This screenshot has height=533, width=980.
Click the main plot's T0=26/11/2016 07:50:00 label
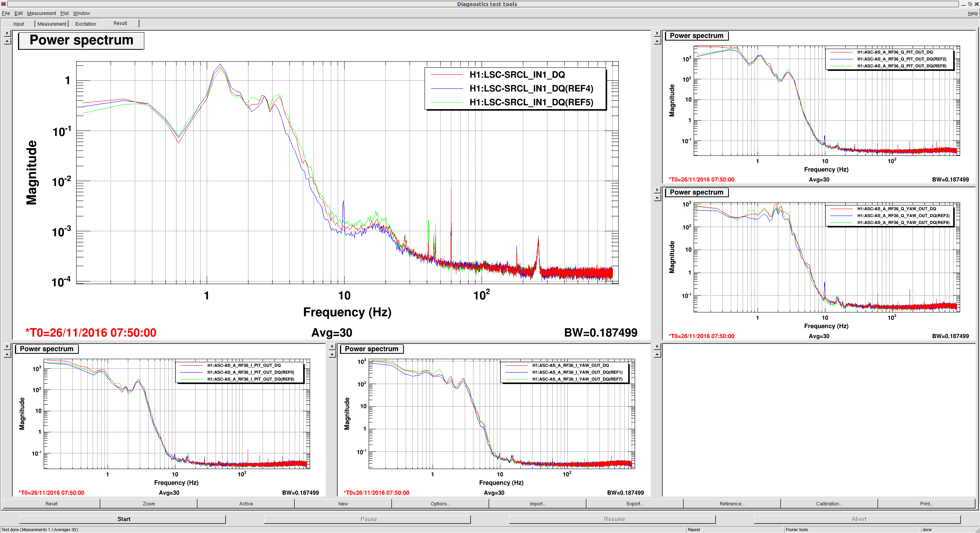[91, 332]
